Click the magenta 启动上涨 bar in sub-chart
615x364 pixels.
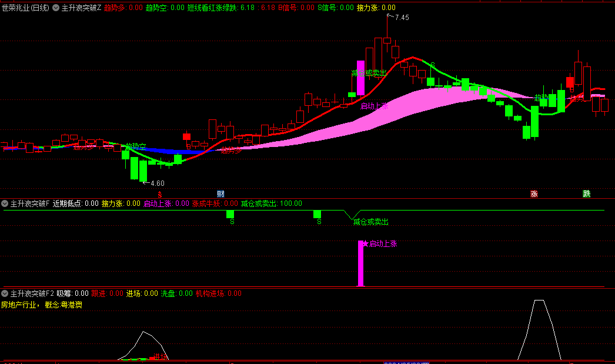[x=360, y=263]
